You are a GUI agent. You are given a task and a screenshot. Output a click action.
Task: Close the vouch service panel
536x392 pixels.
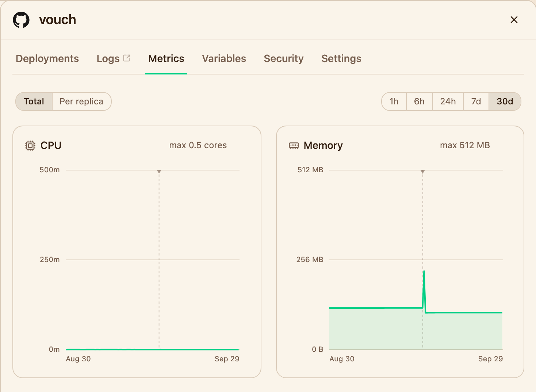click(x=514, y=20)
